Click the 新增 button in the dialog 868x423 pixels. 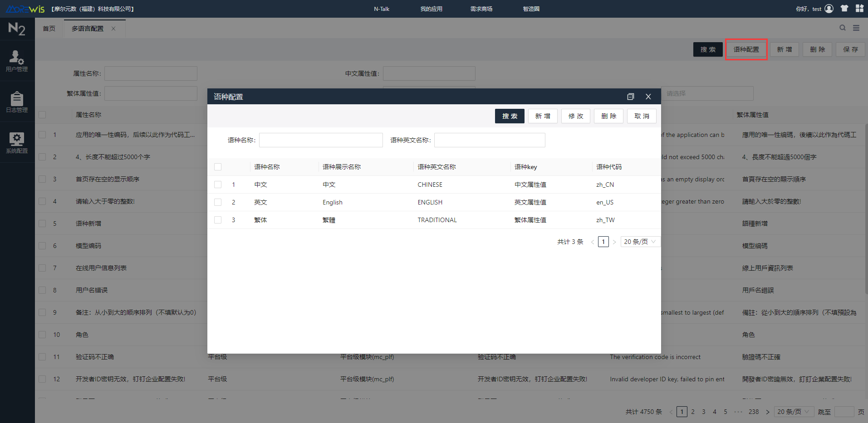point(542,116)
